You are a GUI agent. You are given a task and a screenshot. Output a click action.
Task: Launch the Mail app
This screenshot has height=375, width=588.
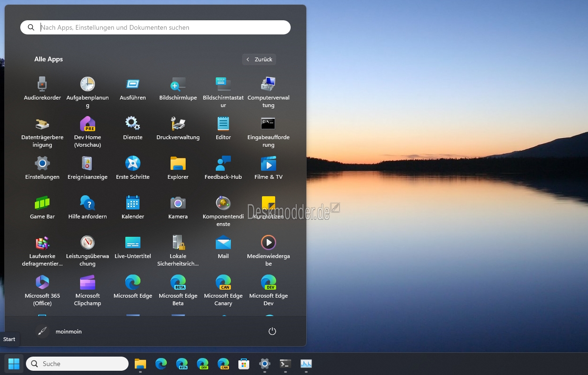coord(223,247)
